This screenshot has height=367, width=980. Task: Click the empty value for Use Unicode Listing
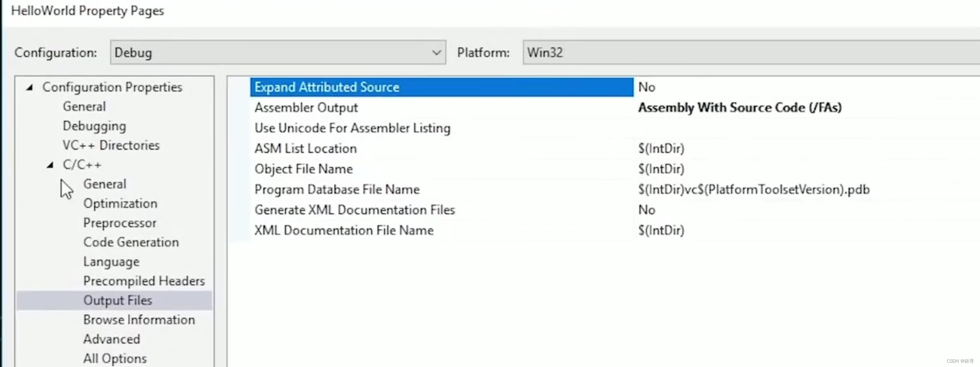pos(806,128)
